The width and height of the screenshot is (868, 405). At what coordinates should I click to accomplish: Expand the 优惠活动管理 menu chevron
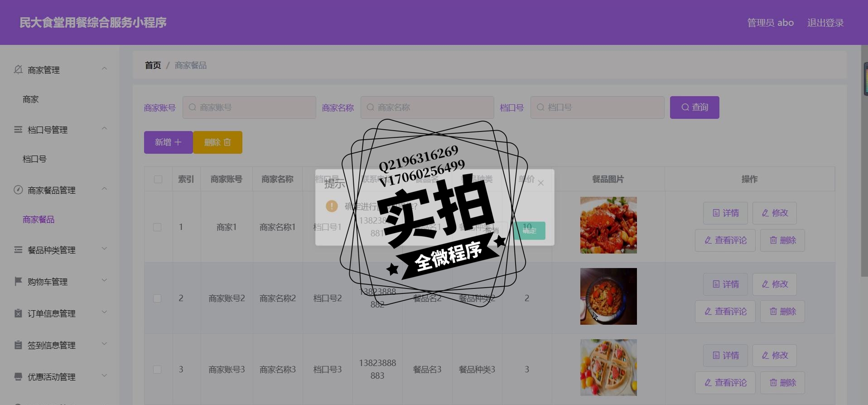click(104, 376)
